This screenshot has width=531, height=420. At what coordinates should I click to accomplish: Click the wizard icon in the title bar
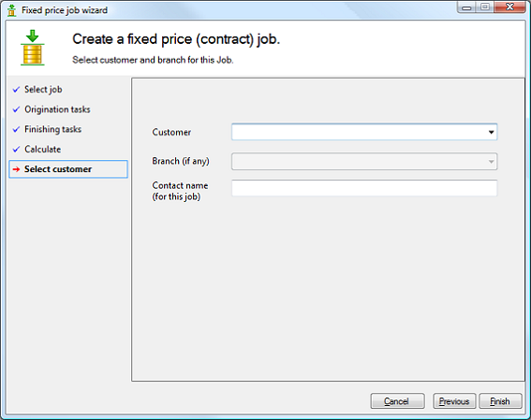point(11,10)
